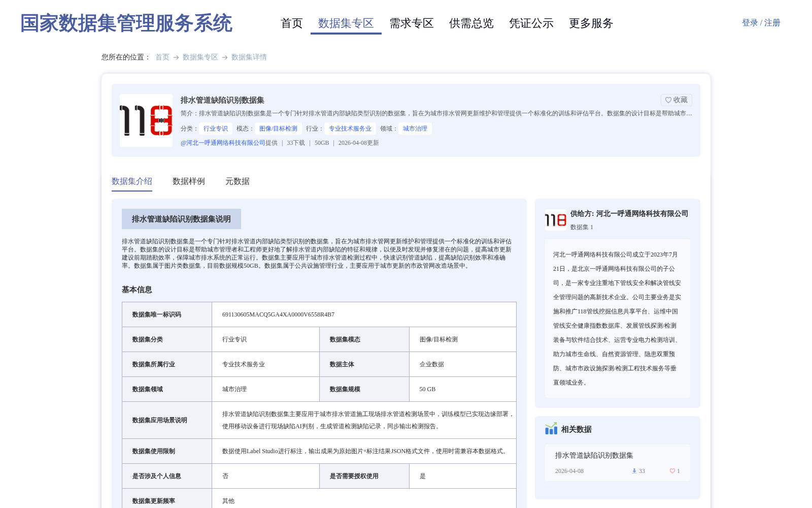The height and width of the screenshot is (508, 812).
Task: Click the supplier 118 logo in sidebar
Action: [556, 220]
